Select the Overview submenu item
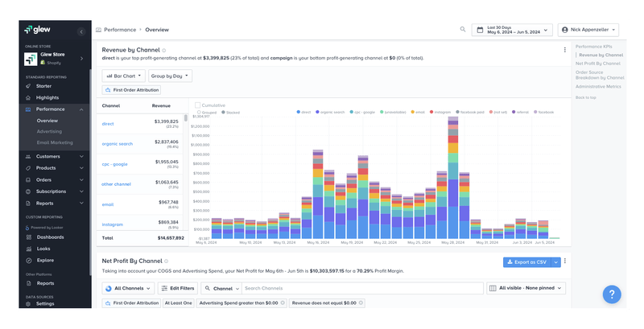This screenshot has width=644, height=329. tap(47, 121)
